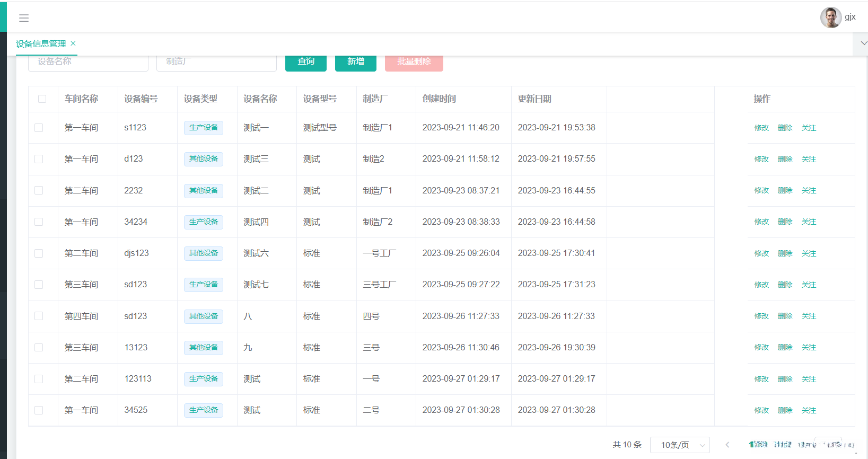Switch to the 设备信息管理 tab

coord(41,44)
